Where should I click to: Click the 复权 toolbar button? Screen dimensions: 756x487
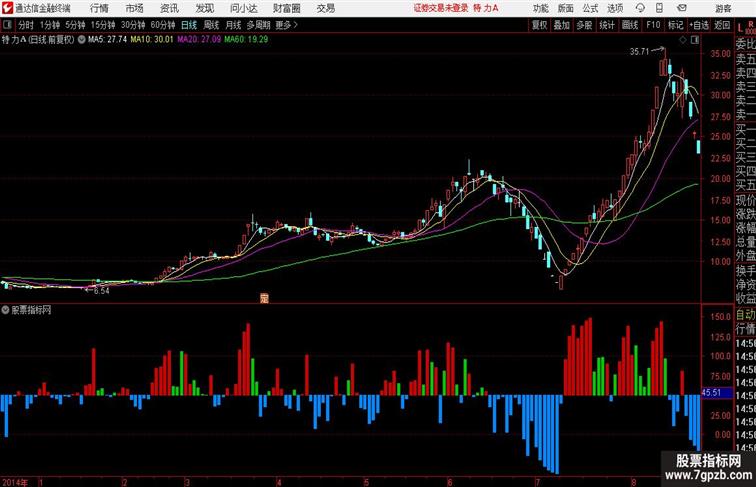[540, 25]
